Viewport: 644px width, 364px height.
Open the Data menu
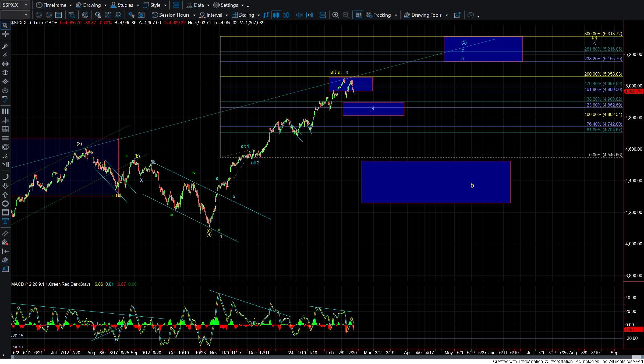(x=198, y=5)
